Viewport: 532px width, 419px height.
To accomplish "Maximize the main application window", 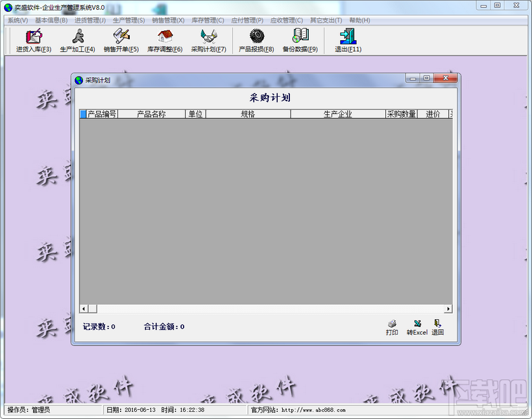I will tap(498, 5).
